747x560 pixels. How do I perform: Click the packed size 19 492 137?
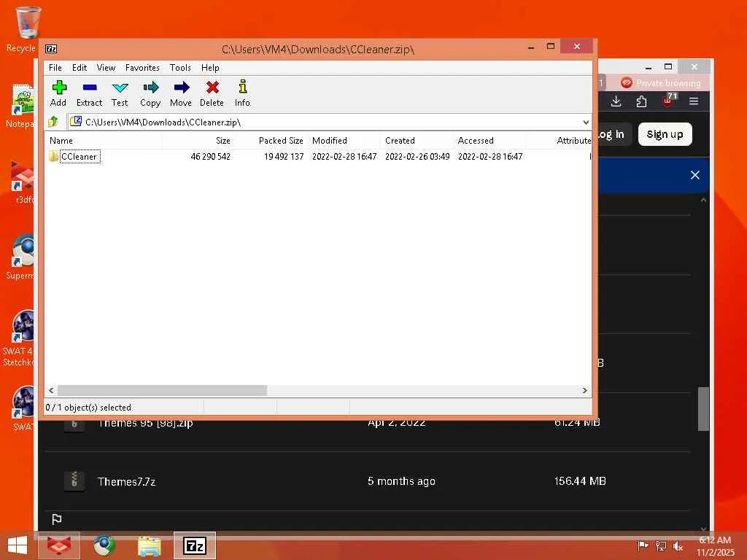coord(284,157)
